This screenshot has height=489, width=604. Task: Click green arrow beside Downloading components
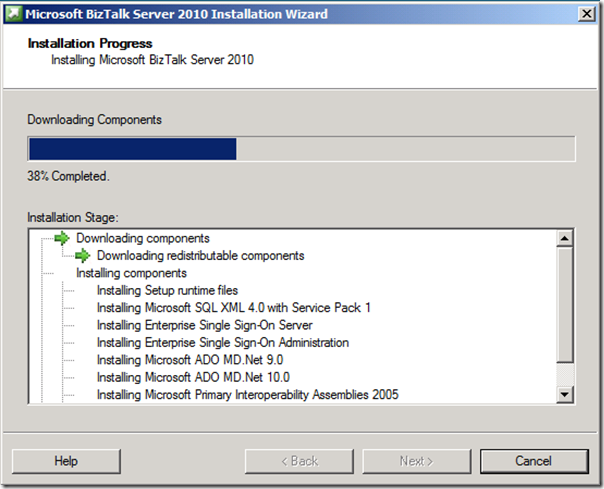point(62,238)
